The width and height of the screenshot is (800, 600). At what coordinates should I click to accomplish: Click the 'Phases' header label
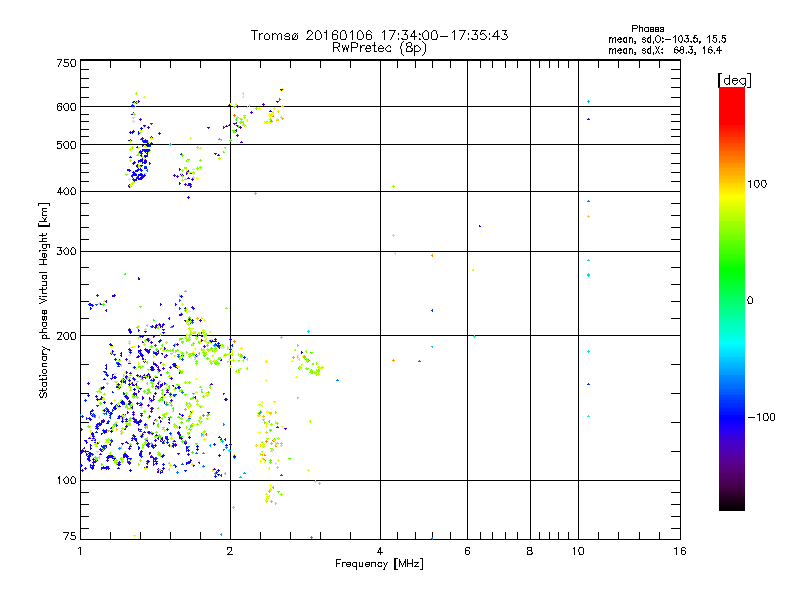647,29
